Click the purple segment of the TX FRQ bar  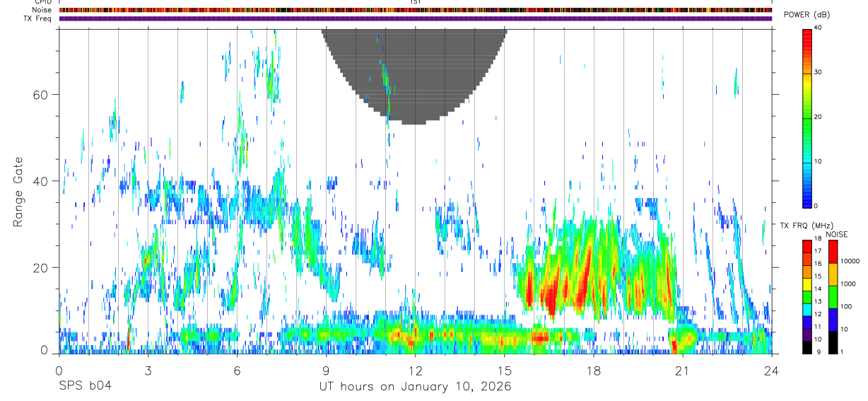click(x=807, y=335)
